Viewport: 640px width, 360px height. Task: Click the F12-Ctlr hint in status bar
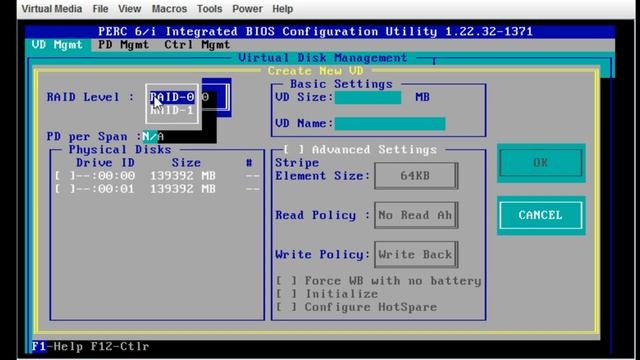120,347
